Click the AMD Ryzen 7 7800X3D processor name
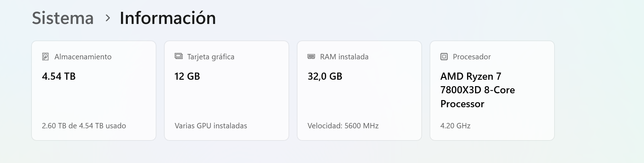Image resolution: width=644 pixels, height=163 pixels. pyautogui.click(x=478, y=90)
